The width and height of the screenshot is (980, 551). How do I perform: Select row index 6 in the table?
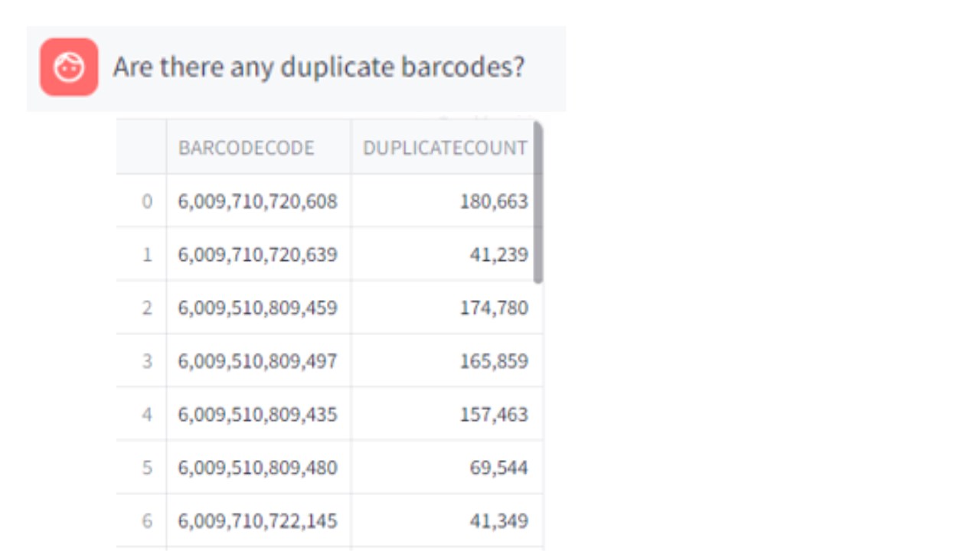click(x=147, y=520)
